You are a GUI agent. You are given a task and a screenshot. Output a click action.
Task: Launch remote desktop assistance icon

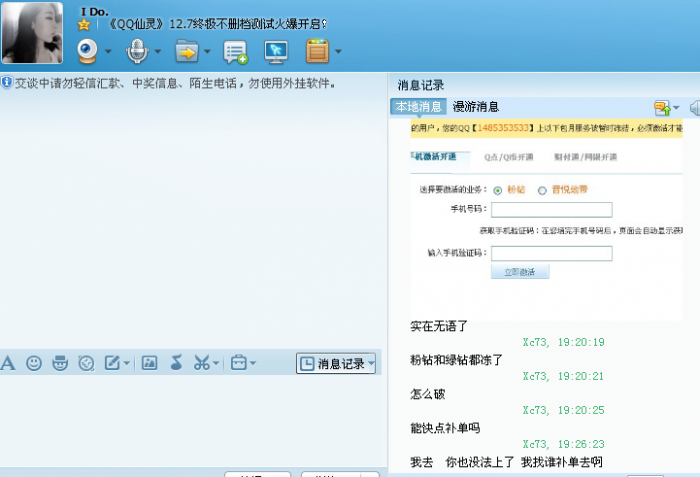(276, 52)
